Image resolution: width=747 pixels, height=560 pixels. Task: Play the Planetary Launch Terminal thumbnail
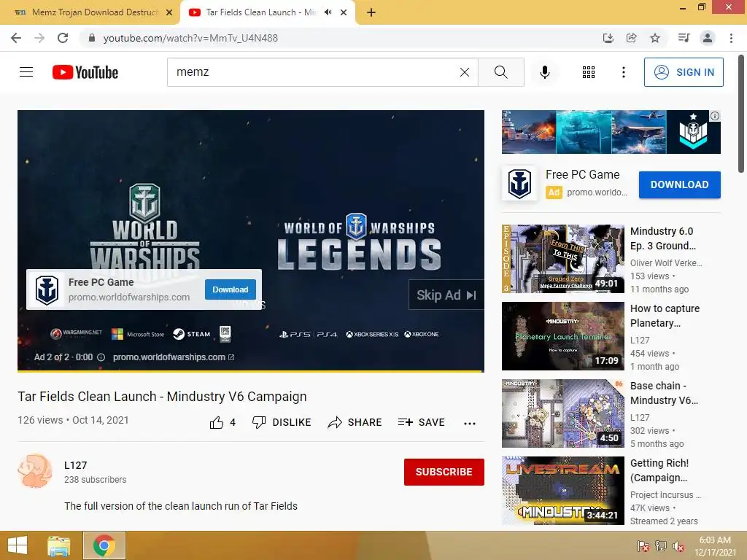coord(562,335)
